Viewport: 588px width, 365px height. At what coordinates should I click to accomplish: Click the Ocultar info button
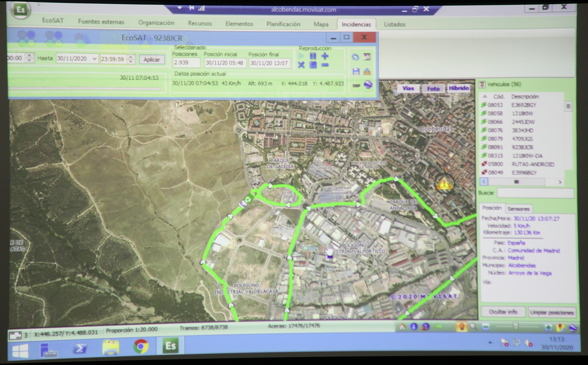(x=503, y=312)
